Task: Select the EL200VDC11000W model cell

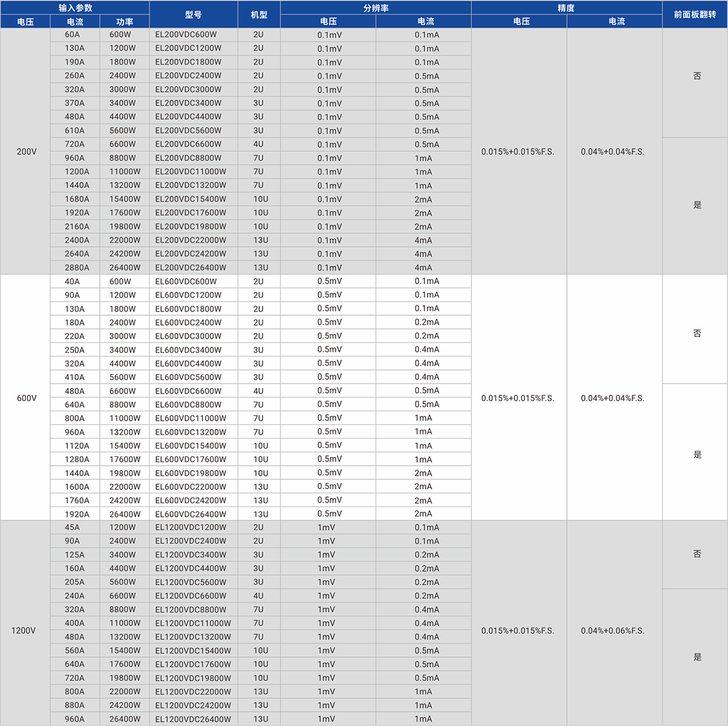Action: coord(191,171)
